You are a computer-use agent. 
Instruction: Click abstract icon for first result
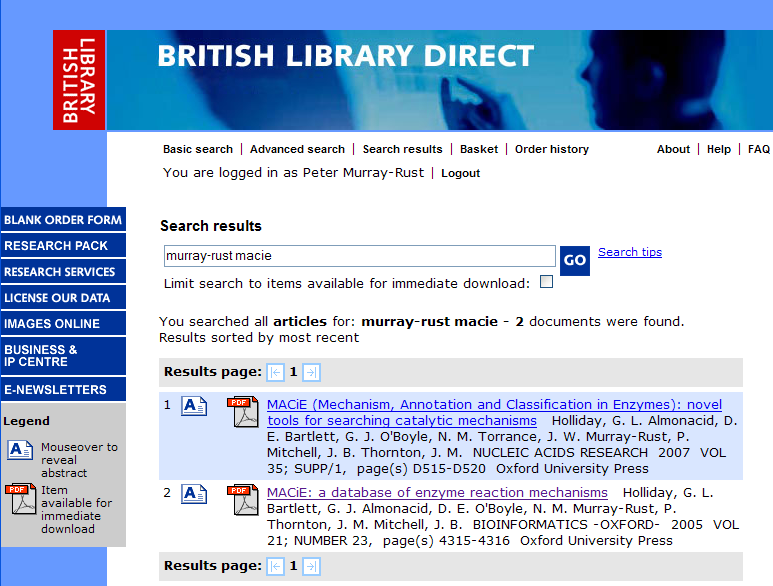194,406
